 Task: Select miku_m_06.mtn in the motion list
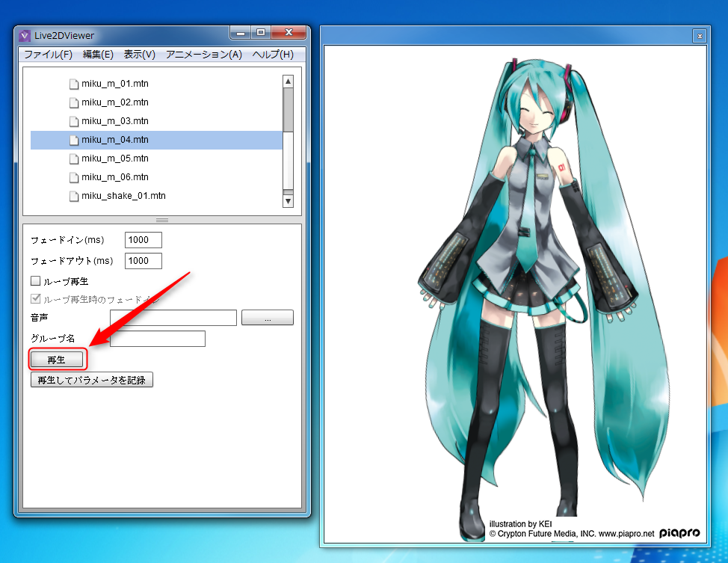coord(114,177)
